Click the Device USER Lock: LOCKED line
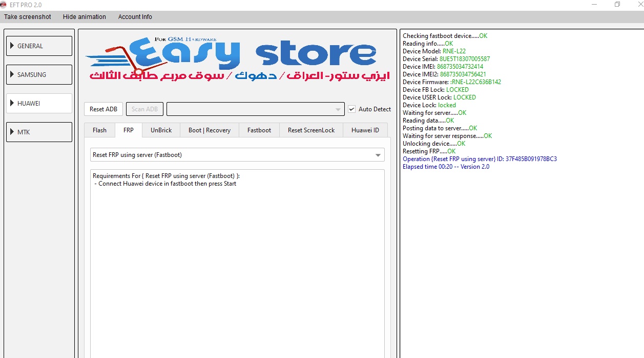Image resolution: width=644 pixels, height=358 pixels. 439,97
